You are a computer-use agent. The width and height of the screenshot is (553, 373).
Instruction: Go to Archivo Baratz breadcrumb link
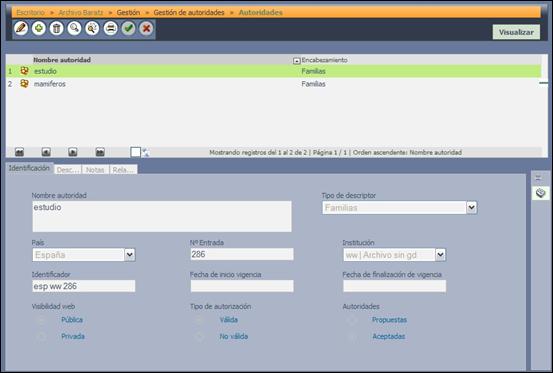81,12
